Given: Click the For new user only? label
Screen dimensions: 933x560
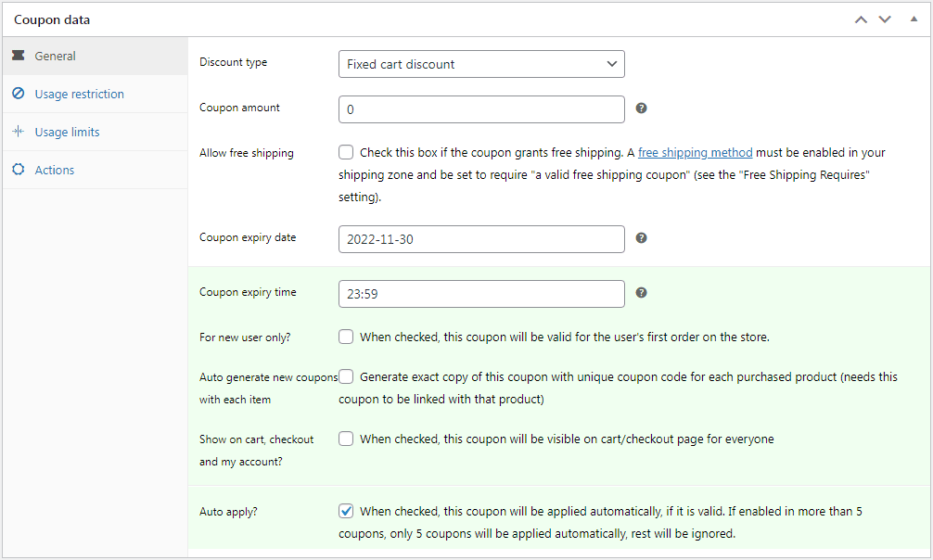Looking at the screenshot, I should tap(245, 337).
